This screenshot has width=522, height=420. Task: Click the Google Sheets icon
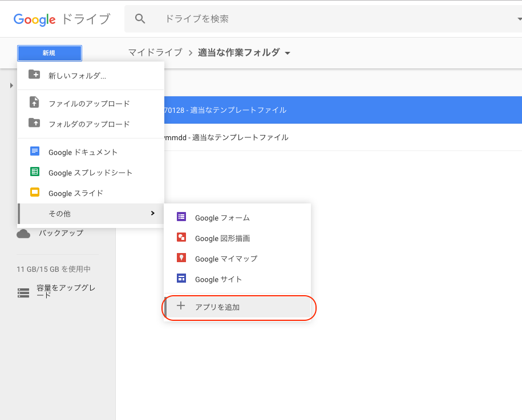point(35,172)
